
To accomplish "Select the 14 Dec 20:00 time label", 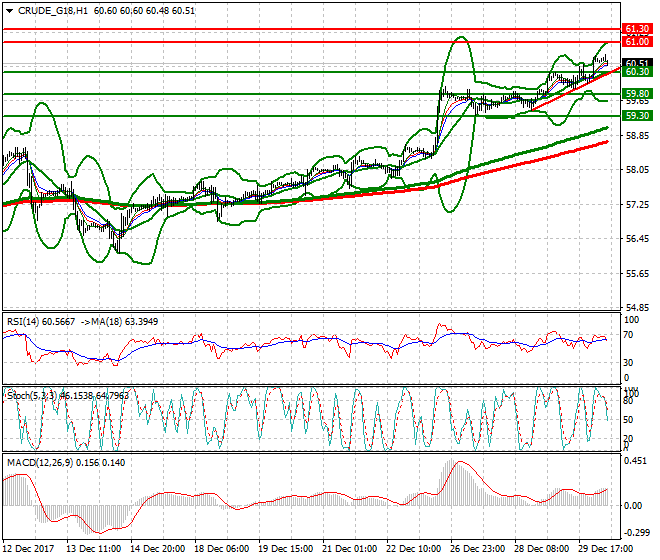I will click(x=157, y=549).
